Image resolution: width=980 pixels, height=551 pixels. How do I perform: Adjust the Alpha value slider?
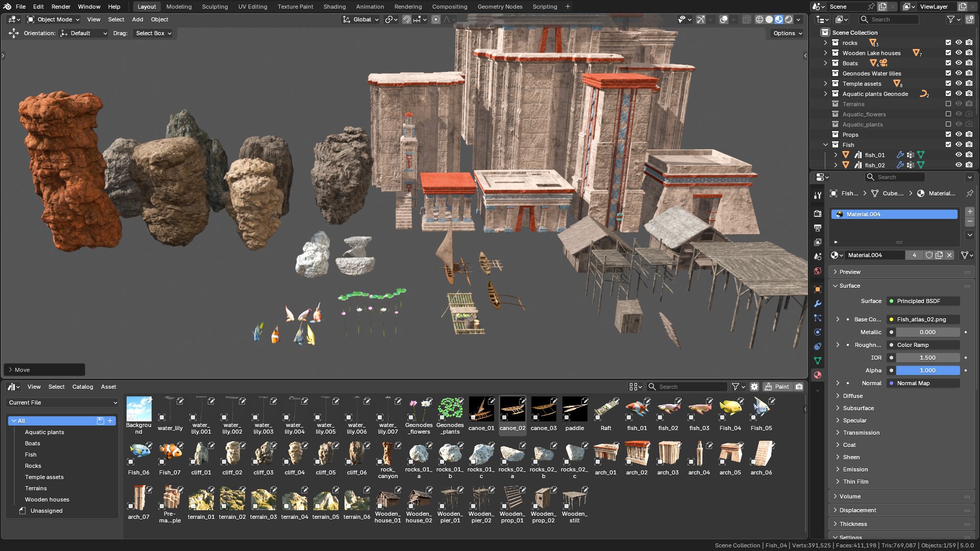[927, 370]
